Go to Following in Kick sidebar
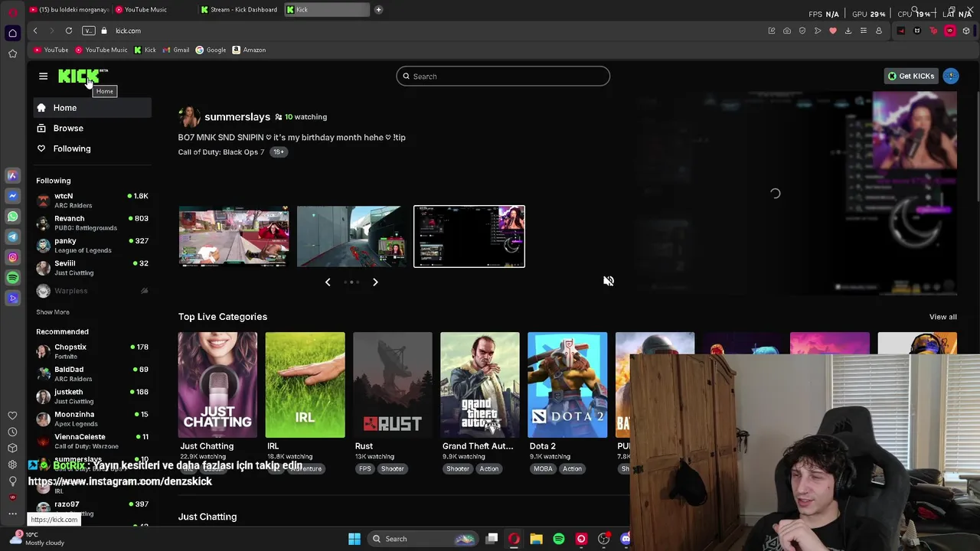980x551 pixels. pyautogui.click(x=93, y=148)
